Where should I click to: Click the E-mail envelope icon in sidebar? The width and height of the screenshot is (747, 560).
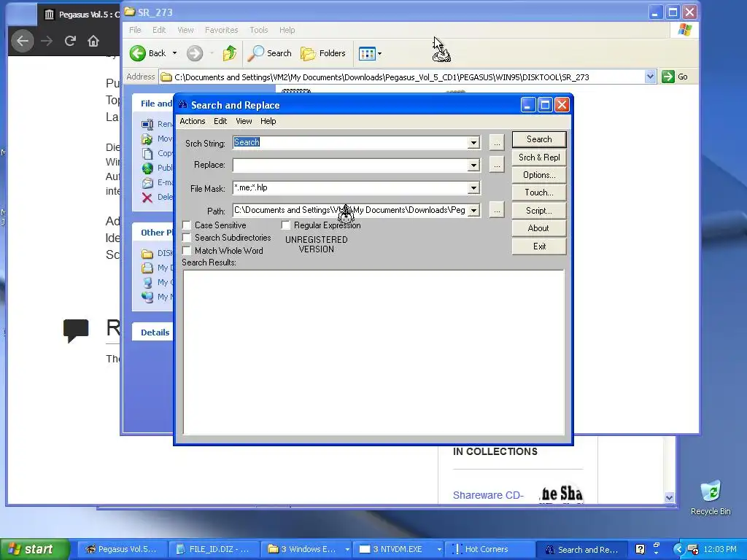147,183
